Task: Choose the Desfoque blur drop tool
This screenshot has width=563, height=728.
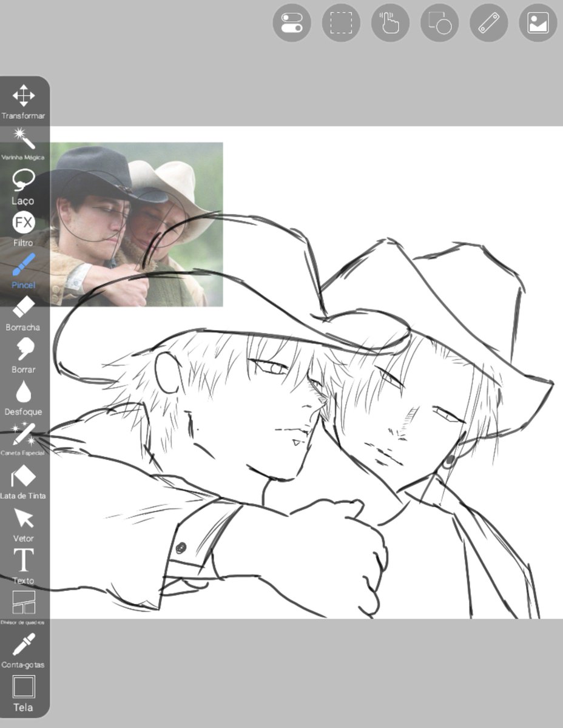Action: (x=24, y=399)
